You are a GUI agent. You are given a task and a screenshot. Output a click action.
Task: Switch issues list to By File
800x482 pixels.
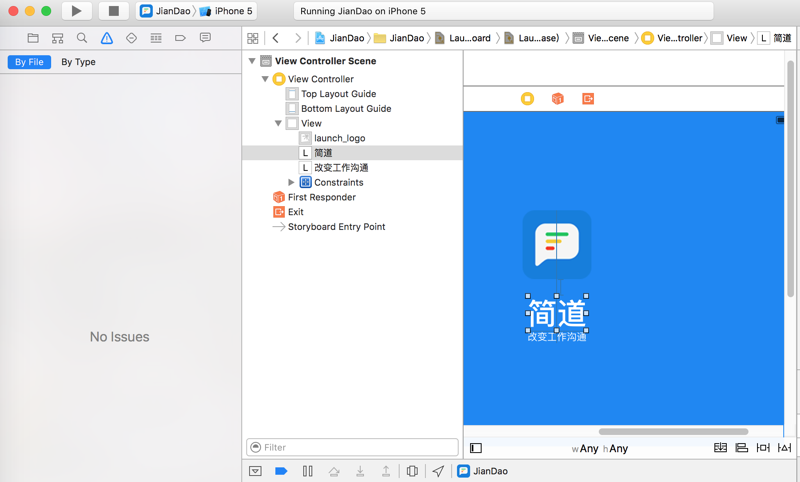tap(29, 62)
